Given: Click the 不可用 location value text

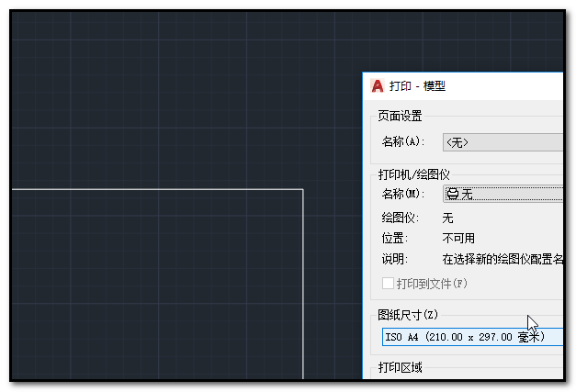Looking at the screenshot, I should (458, 239).
